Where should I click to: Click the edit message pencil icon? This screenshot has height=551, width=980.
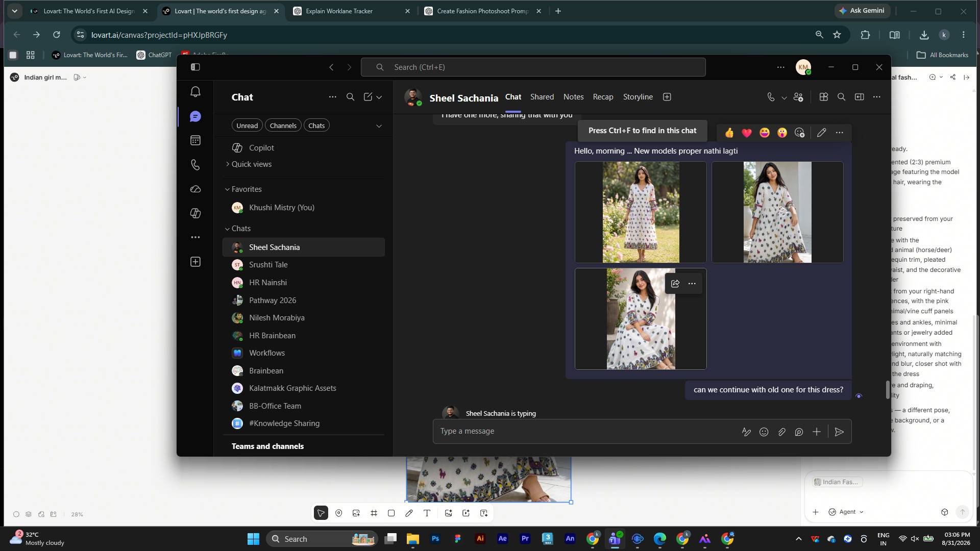point(821,133)
